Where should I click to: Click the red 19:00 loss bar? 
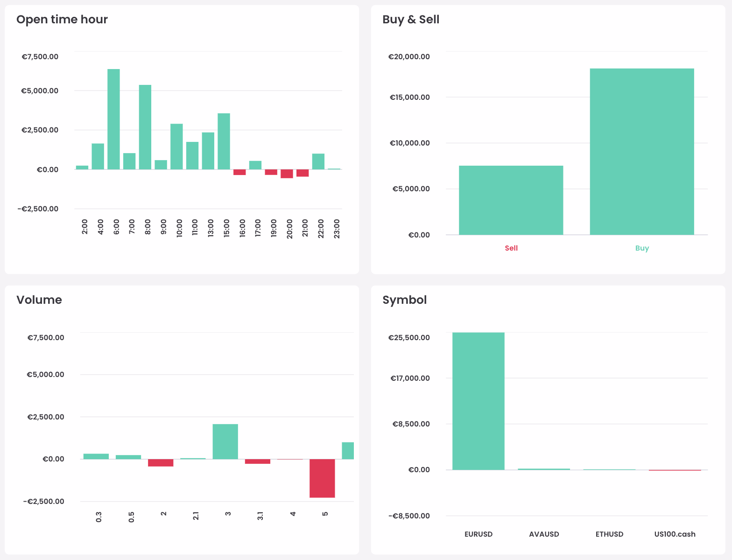pyautogui.click(x=271, y=172)
